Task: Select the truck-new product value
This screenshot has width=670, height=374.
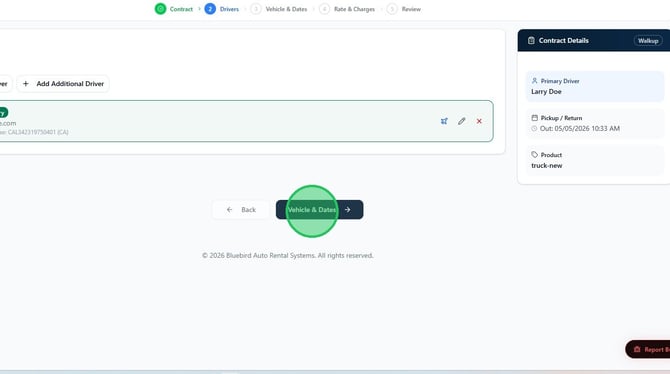Action: [547, 165]
